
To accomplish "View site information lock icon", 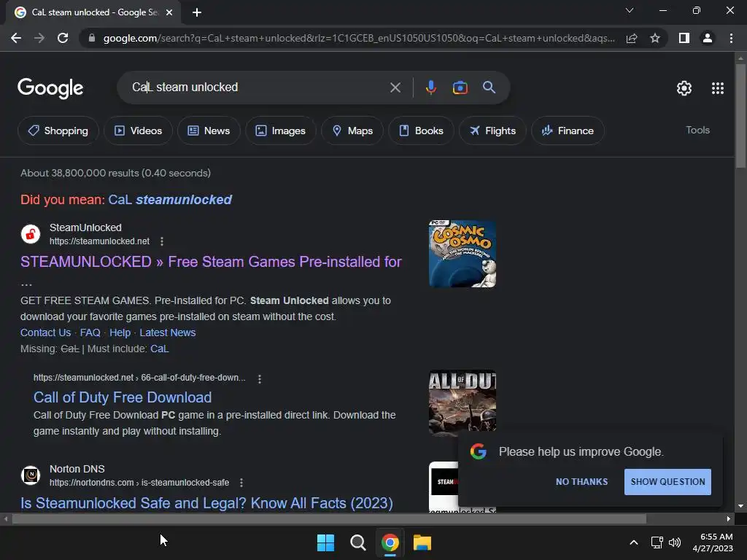I will tap(92, 38).
